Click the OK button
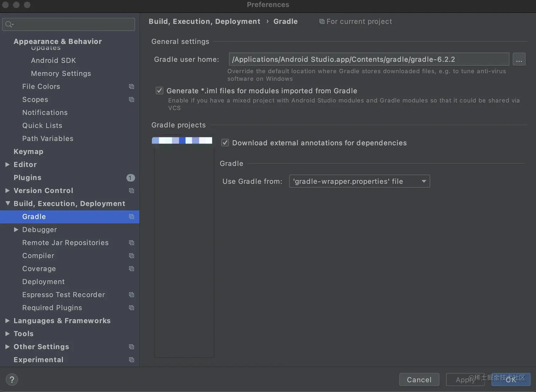The width and height of the screenshot is (536, 392). tap(511, 380)
